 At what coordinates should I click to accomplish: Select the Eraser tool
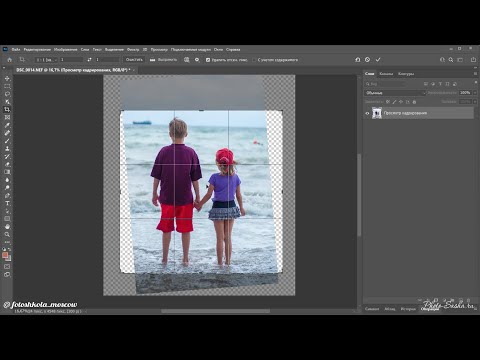click(7, 164)
